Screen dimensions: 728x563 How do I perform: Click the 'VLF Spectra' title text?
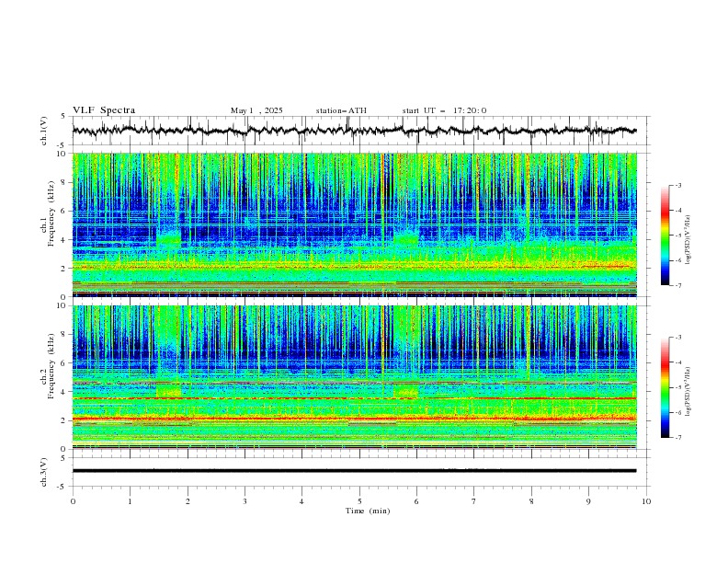pyautogui.click(x=104, y=110)
